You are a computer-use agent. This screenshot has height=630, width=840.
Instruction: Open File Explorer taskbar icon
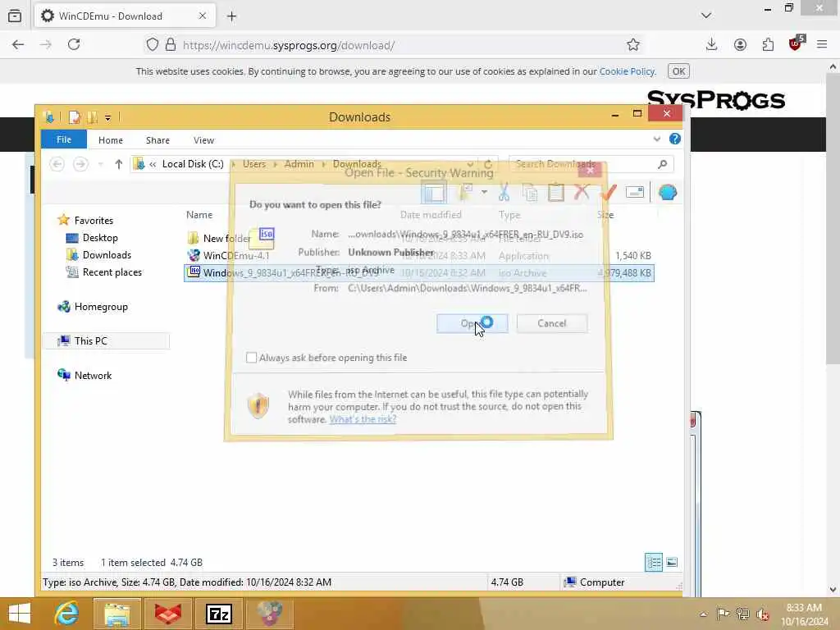tap(117, 614)
